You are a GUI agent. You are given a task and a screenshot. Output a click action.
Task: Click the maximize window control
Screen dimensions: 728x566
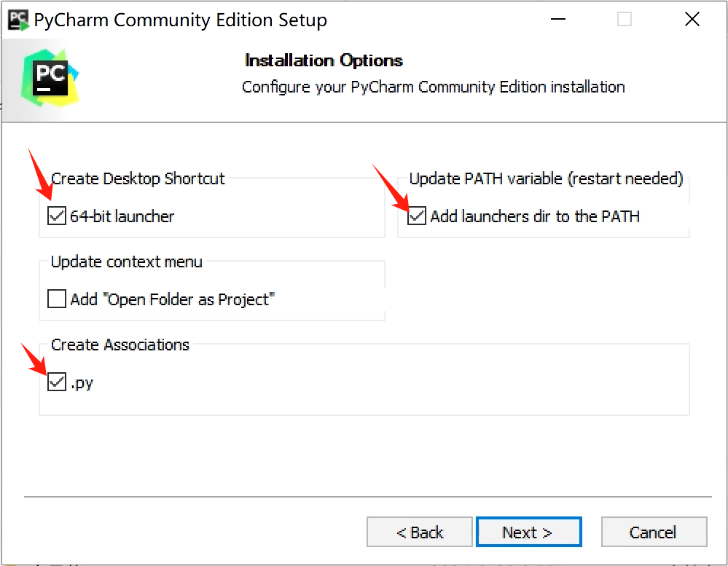624,20
